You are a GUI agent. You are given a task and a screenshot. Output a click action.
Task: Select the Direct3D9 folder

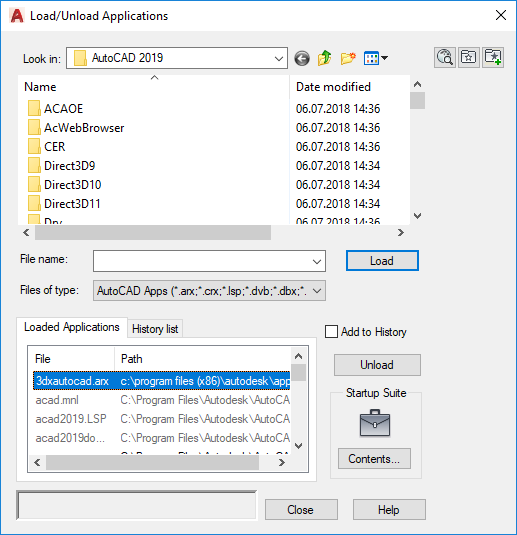61,166
